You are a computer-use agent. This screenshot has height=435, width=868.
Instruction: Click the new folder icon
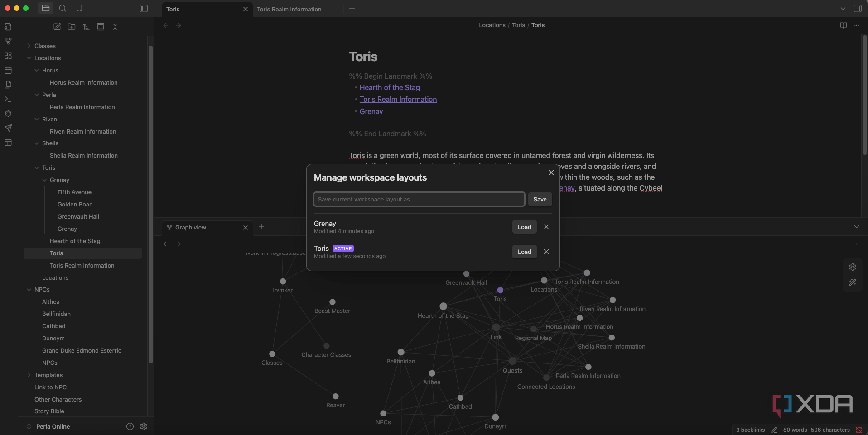[x=72, y=27]
